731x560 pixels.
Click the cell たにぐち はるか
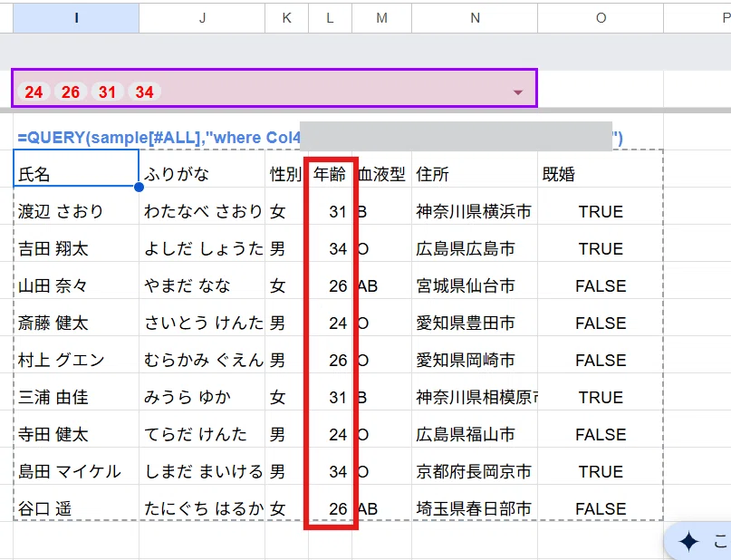point(202,503)
